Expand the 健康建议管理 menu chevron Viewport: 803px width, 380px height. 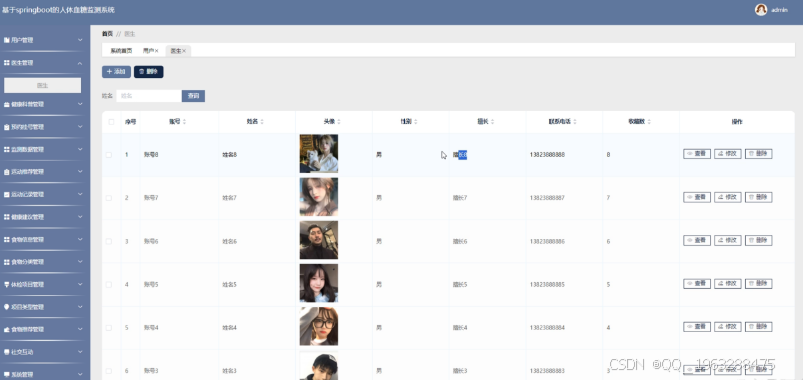[80, 217]
